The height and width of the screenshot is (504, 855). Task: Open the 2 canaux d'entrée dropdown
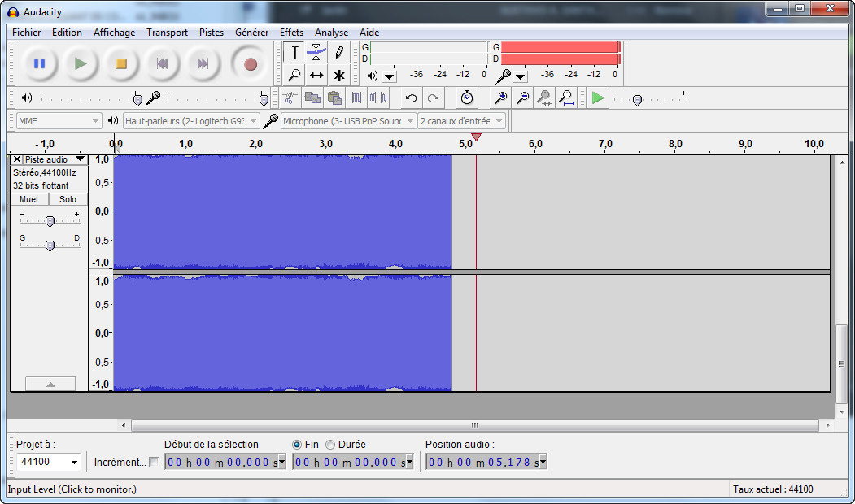462,121
